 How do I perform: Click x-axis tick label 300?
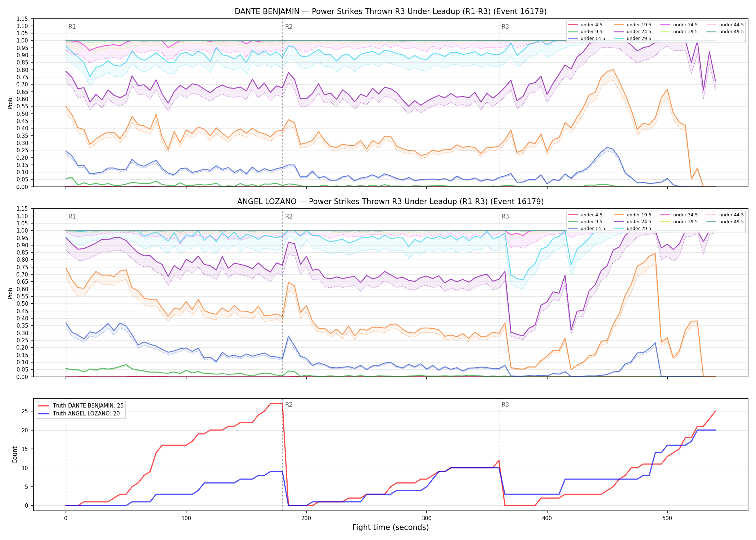pos(427,518)
